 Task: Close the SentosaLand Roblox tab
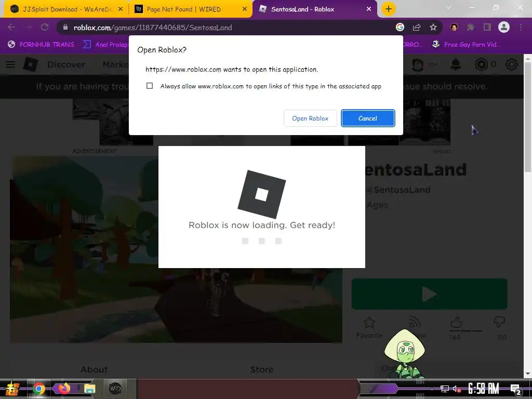pos(369,9)
